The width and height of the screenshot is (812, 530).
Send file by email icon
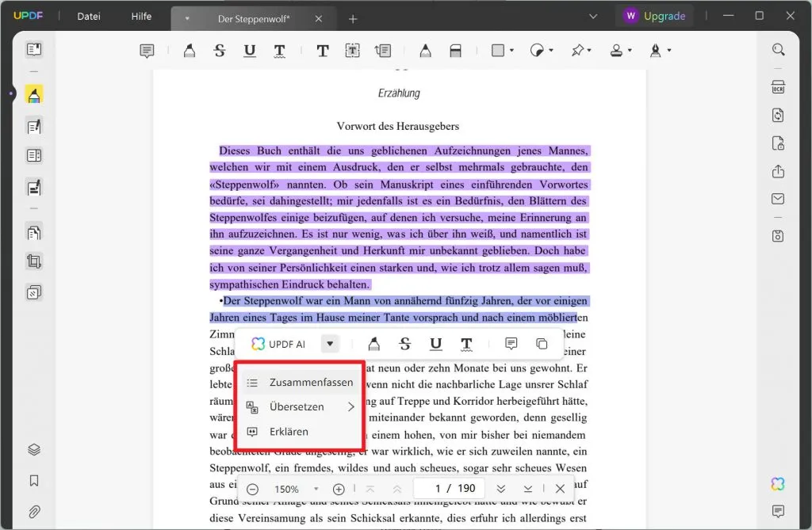point(779,199)
